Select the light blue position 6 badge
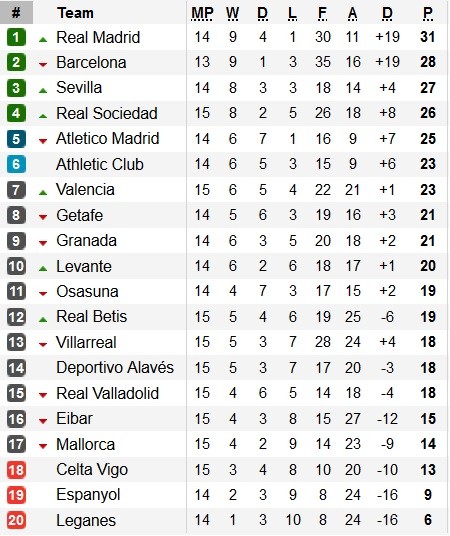This screenshot has width=450, height=536. 16,164
